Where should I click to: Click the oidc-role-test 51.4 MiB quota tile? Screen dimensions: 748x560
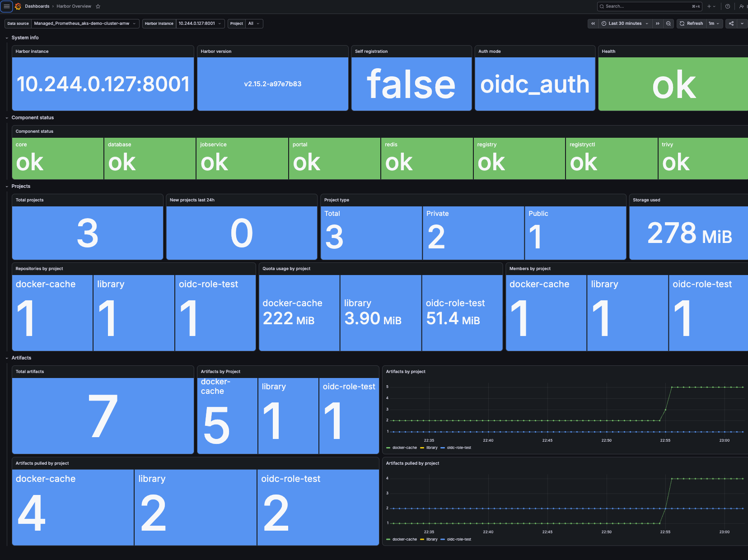click(x=462, y=313)
